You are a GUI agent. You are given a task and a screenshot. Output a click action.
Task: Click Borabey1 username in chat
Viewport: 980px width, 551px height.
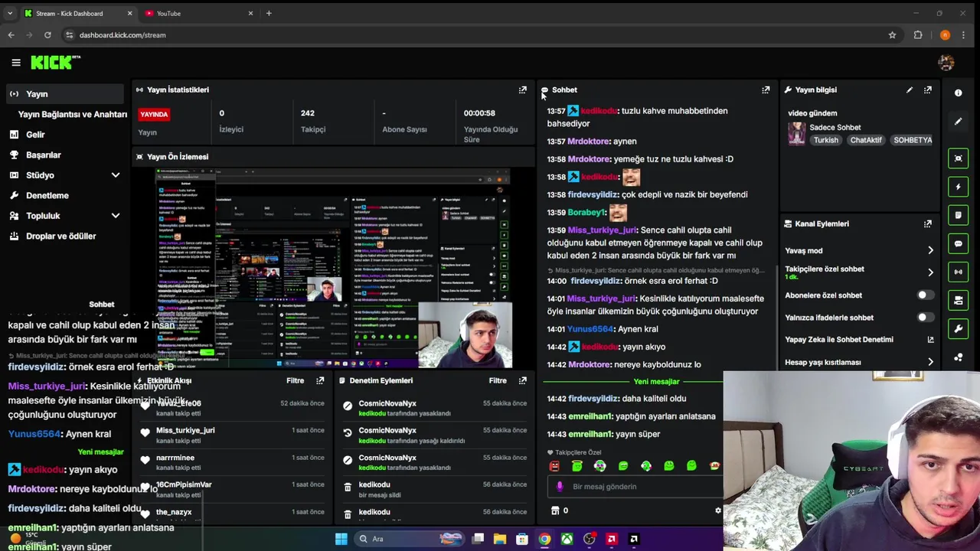pyautogui.click(x=586, y=212)
